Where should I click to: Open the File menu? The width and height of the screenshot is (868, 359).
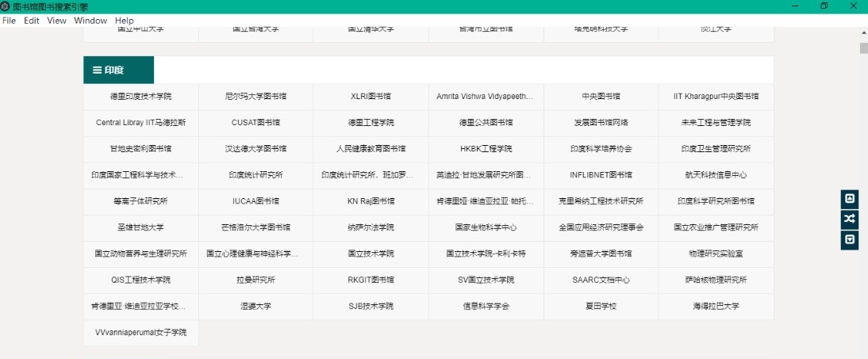coord(10,21)
